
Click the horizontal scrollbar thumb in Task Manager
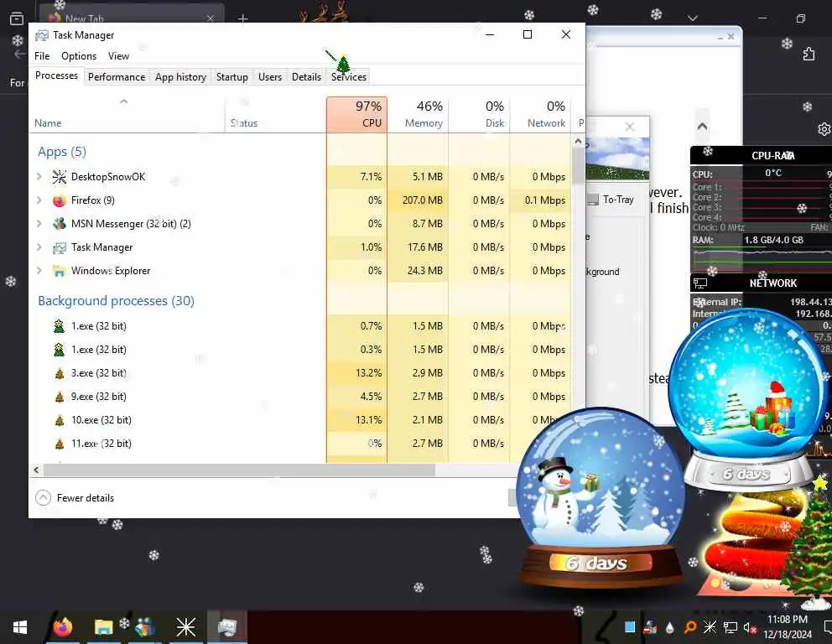239,470
